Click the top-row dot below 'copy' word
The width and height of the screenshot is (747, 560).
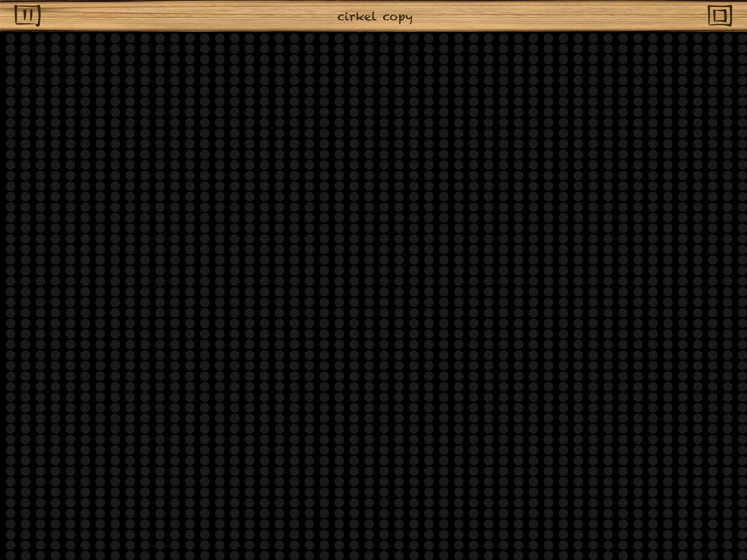[x=399, y=38]
